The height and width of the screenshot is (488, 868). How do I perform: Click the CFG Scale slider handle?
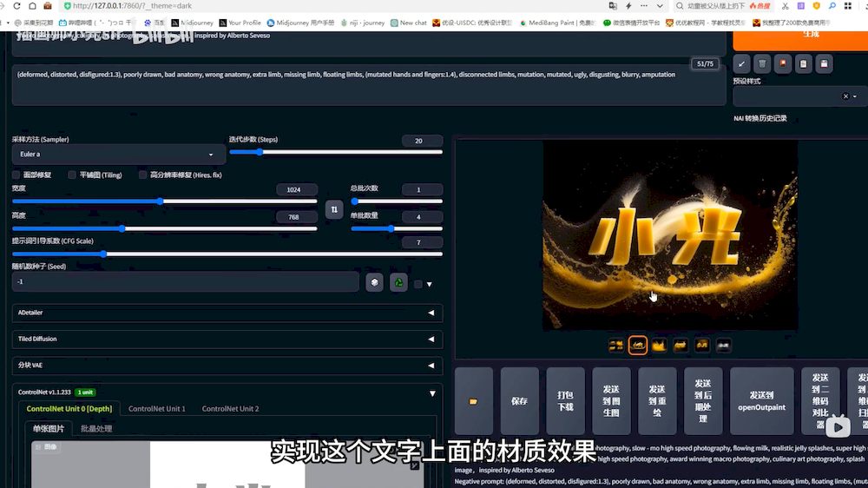pos(103,254)
